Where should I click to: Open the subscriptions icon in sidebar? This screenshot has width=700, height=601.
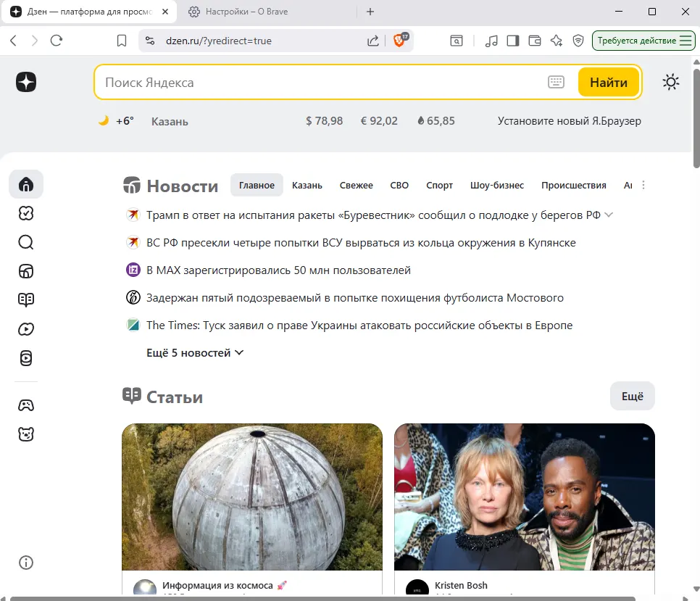[26, 213]
